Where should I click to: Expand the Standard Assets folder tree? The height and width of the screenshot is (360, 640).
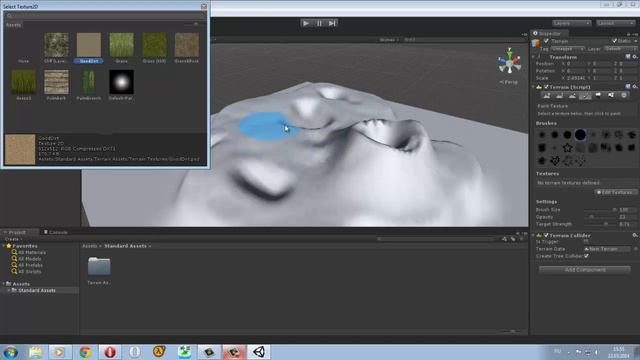[8, 290]
